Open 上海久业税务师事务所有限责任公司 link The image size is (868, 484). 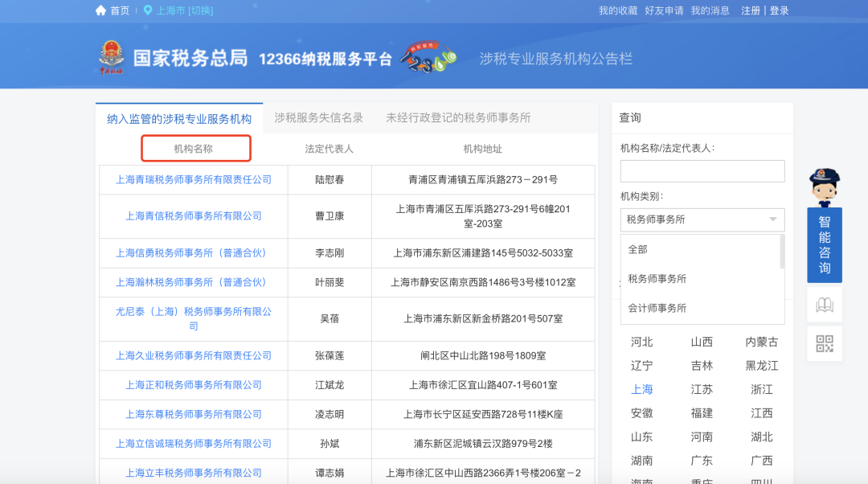[193, 355]
